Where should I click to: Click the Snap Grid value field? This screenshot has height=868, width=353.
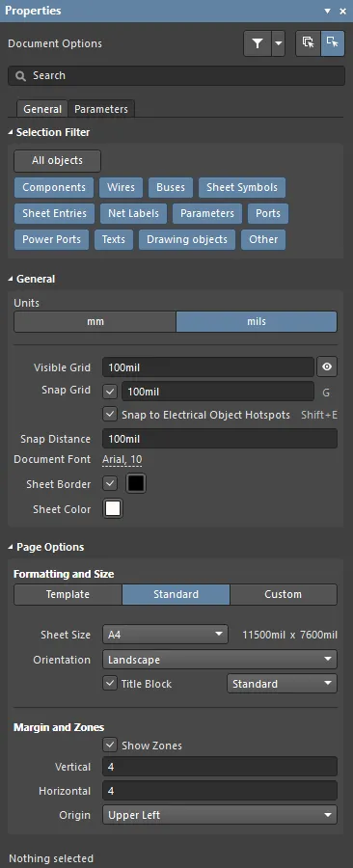pos(218,392)
